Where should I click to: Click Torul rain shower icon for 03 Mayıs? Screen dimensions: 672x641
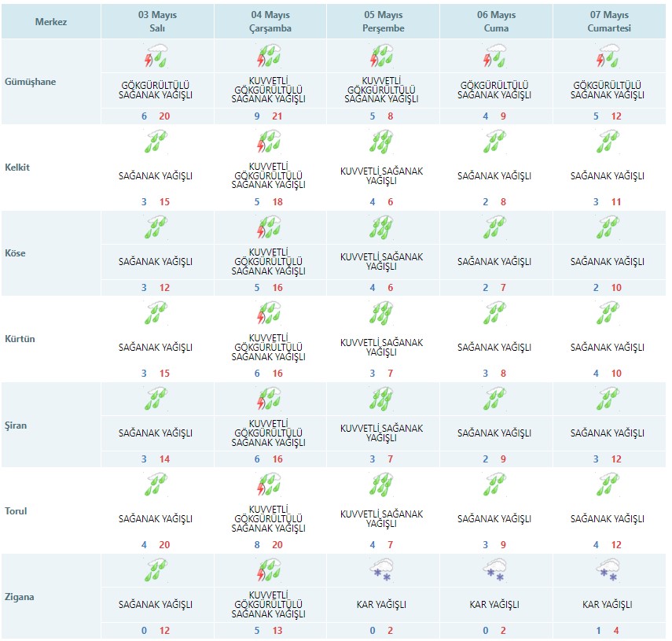click(x=156, y=485)
